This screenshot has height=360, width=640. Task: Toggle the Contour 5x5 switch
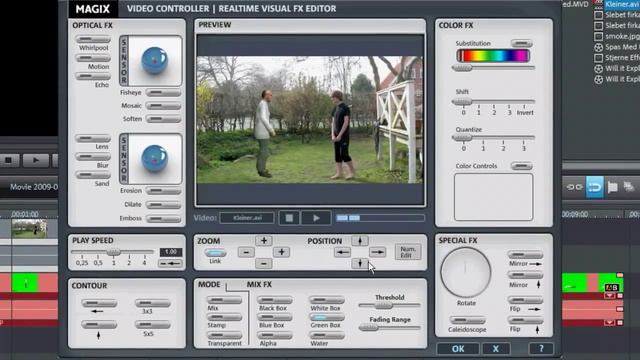click(153, 325)
